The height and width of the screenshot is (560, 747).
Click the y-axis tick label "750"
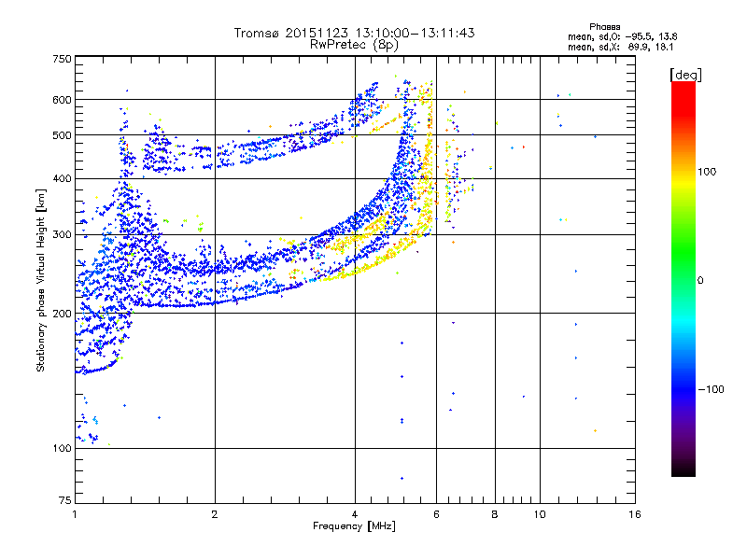[62, 59]
